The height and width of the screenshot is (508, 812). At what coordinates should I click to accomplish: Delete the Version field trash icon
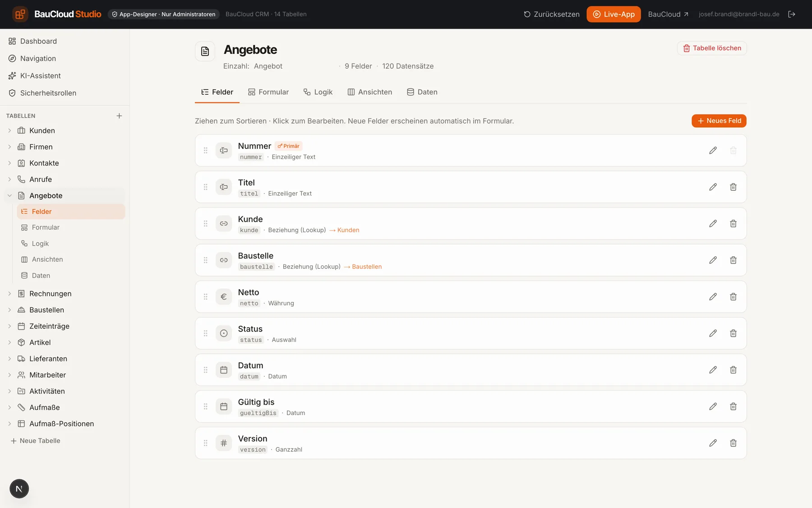point(734,443)
